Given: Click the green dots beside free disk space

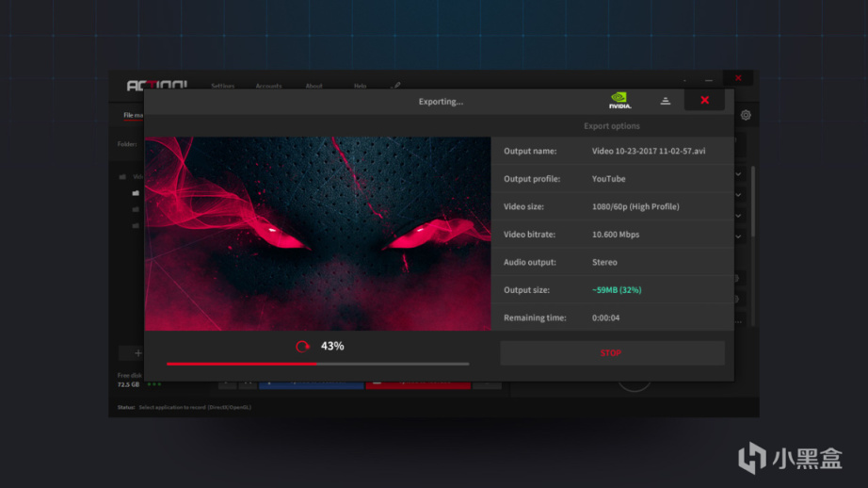Looking at the screenshot, I should pos(154,383).
